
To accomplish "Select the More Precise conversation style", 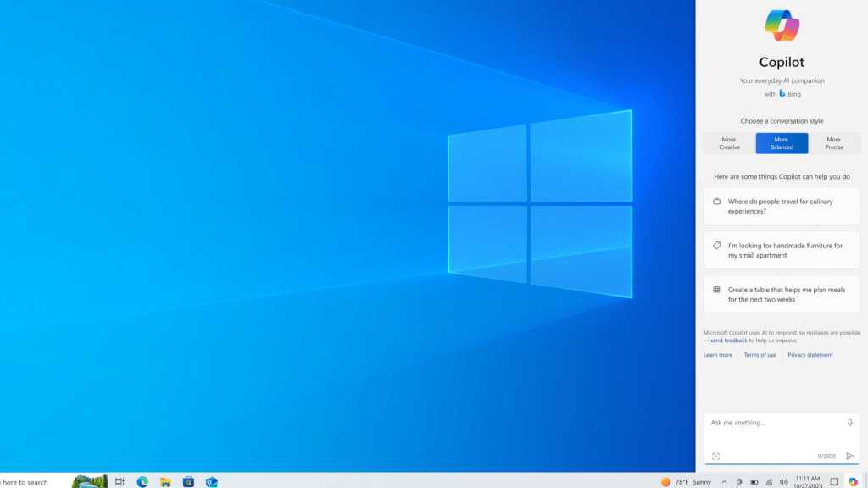I will 834,143.
